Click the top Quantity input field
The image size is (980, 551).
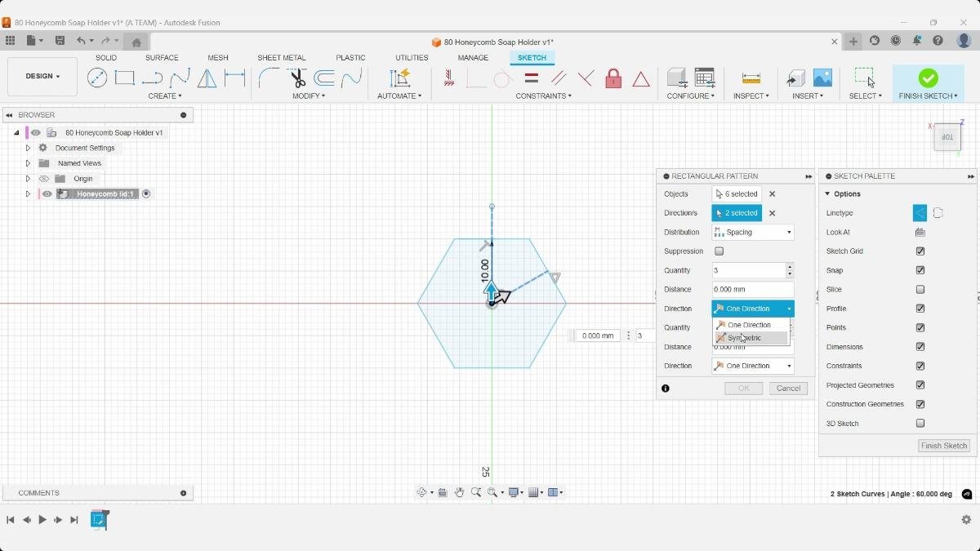tap(749, 270)
